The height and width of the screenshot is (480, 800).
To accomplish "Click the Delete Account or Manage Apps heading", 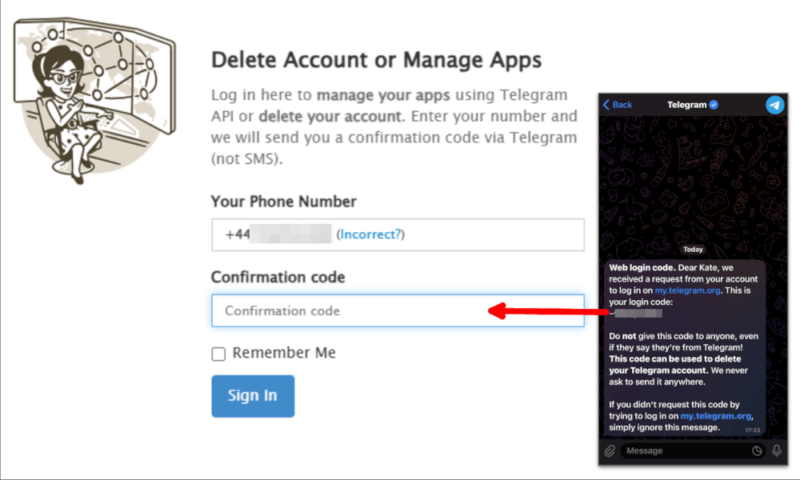I will pos(376,60).
